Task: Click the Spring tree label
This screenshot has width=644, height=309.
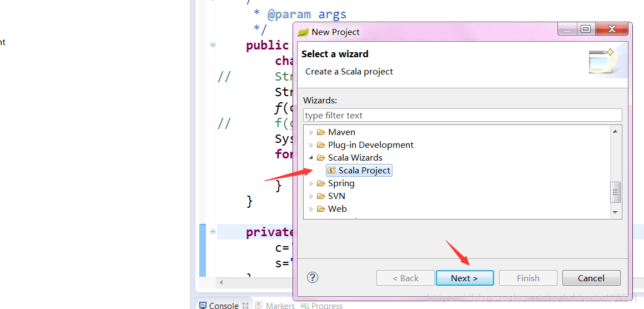Action: [x=341, y=183]
